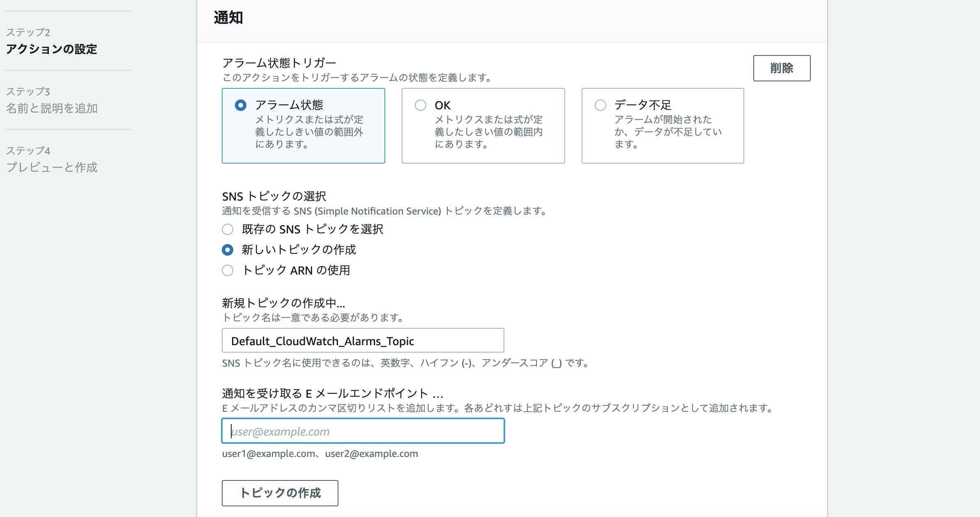This screenshot has width=980, height=517.
Task: Click the OK tile description text
Action: (x=488, y=132)
